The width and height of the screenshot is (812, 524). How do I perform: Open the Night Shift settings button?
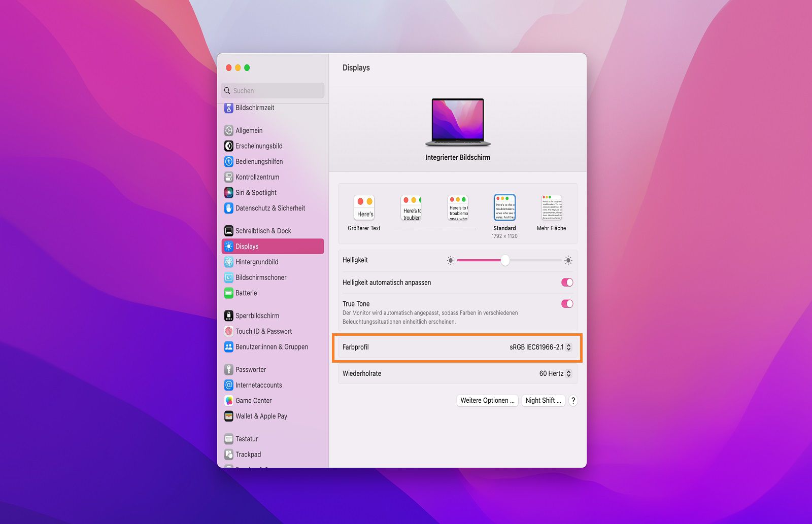tap(544, 401)
